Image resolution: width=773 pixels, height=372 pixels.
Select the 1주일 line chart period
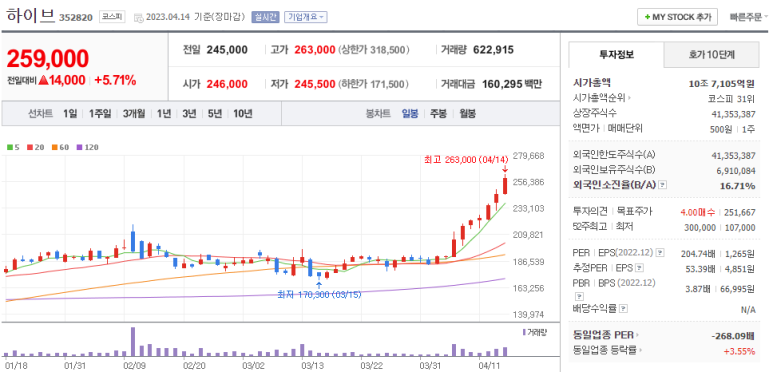click(100, 114)
